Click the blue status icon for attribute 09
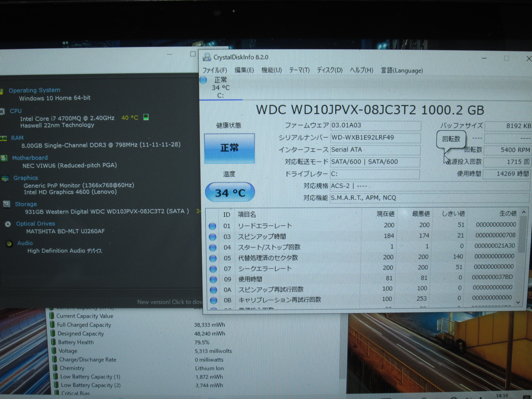532x399 pixels. [x=213, y=279]
